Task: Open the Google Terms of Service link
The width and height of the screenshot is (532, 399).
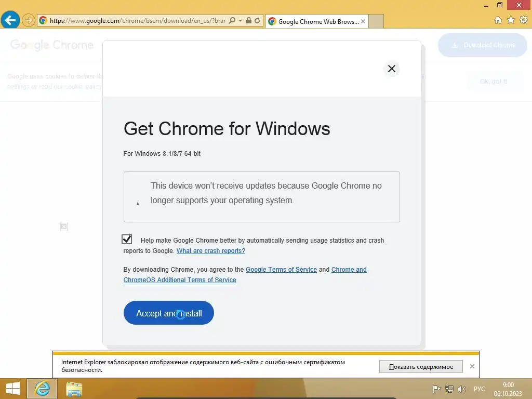Action: pyautogui.click(x=281, y=270)
